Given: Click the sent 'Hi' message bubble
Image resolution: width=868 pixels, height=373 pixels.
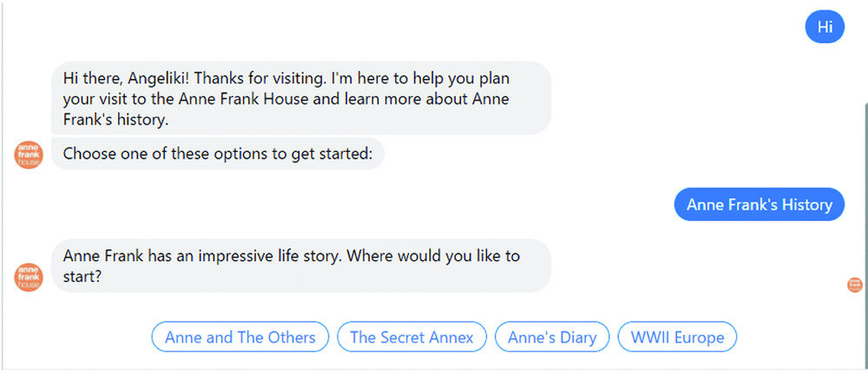Looking at the screenshot, I should [825, 27].
